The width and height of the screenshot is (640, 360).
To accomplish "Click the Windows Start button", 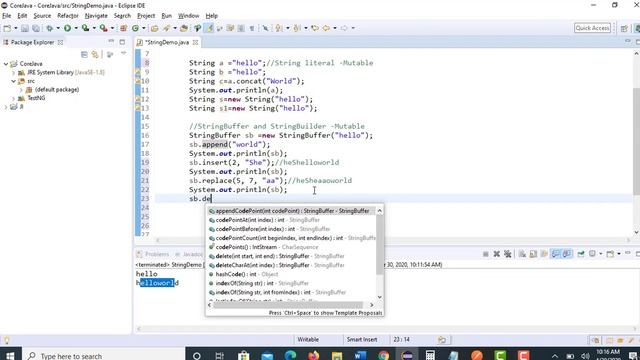I will (x=10, y=356).
